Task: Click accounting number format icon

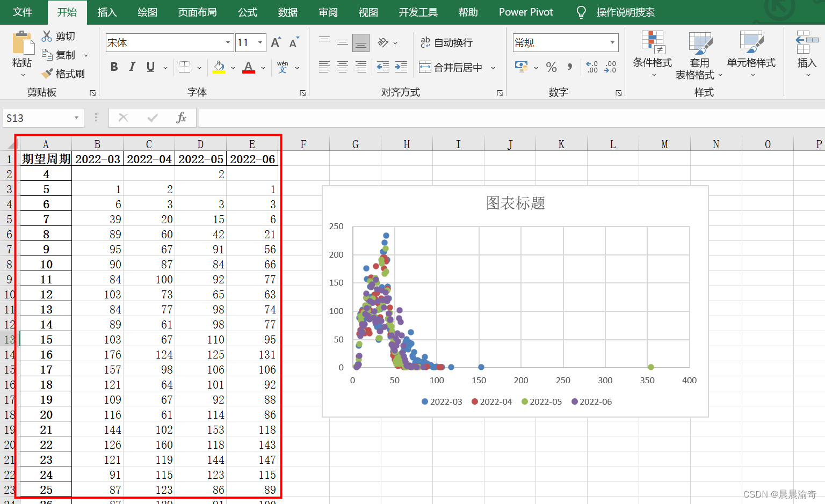Action: point(521,67)
